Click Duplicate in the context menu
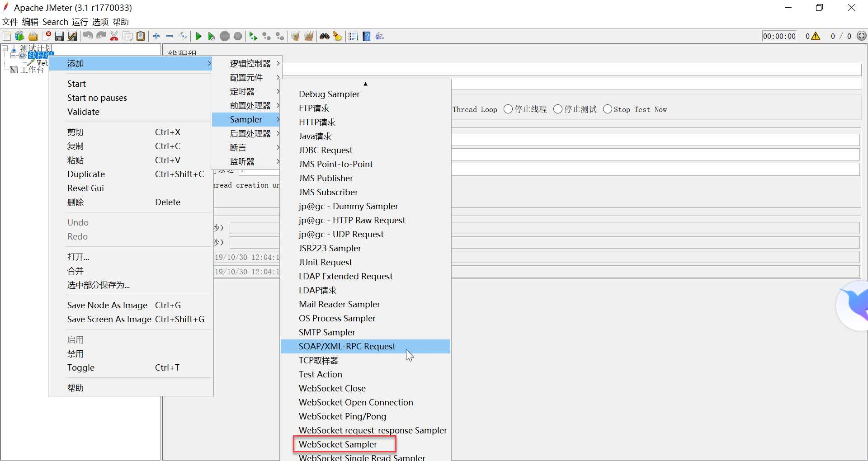The width and height of the screenshot is (868, 461). click(x=130, y=174)
